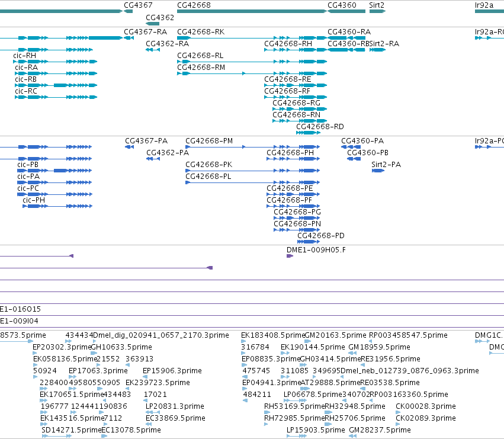
Task: Click transcript CG4362-RA label
Action: point(167,44)
